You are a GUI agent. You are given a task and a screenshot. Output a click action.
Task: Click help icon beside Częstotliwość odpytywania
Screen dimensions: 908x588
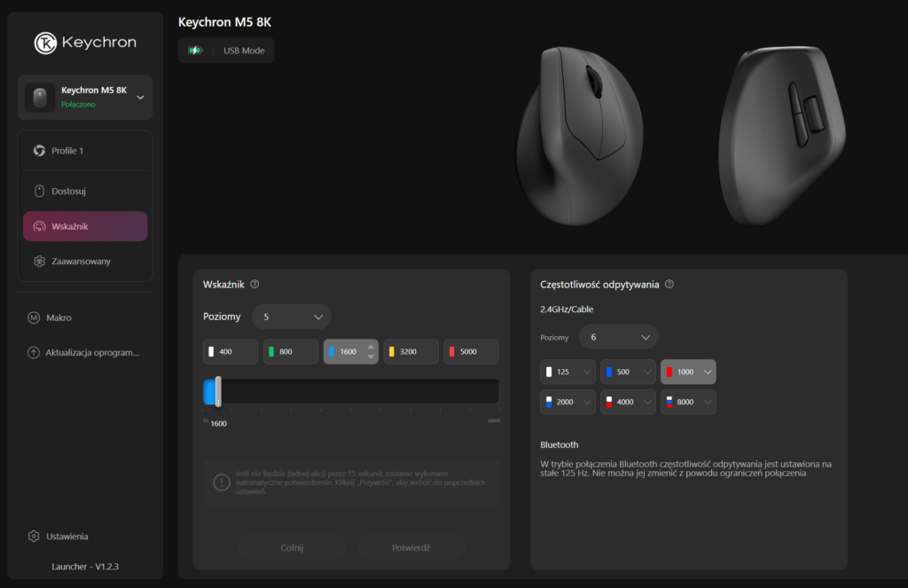[669, 285]
